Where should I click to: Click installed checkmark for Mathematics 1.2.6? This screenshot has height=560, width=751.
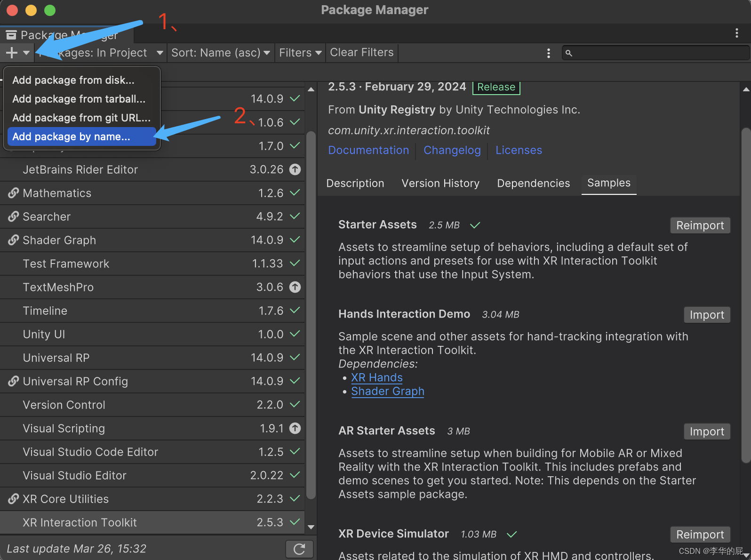(x=295, y=192)
